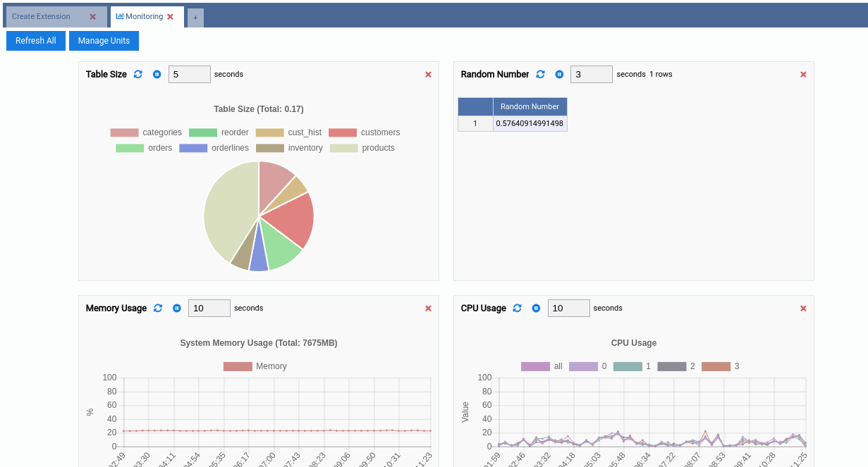
Task: Refresh the Memory Usage chart
Action: coord(158,308)
